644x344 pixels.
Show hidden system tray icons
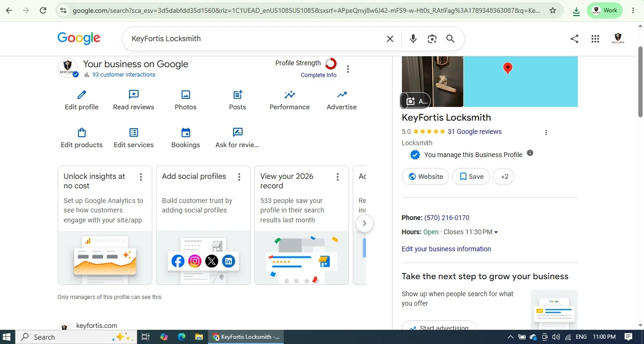pyautogui.click(x=511, y=337)
